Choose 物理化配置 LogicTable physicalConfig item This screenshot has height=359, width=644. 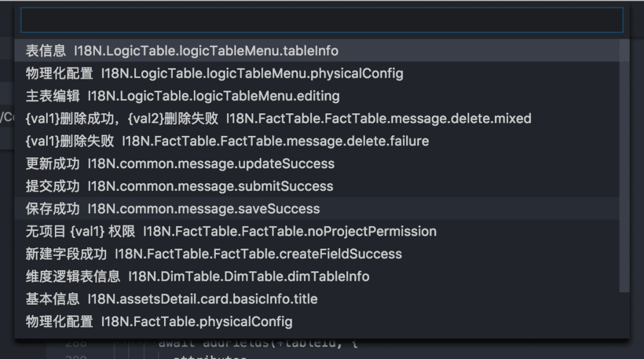pyautogui.click(x=215, y=74)
